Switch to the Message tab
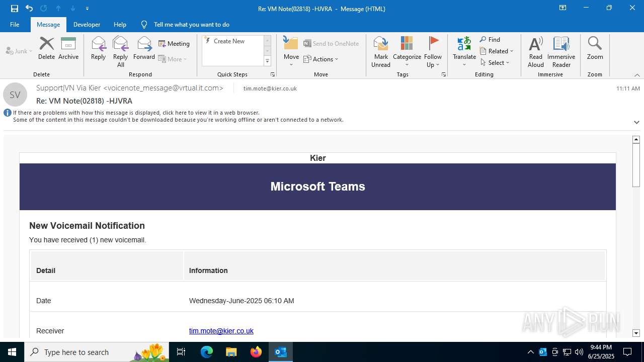Screen dimensions: 644x362 coord(48,25)
